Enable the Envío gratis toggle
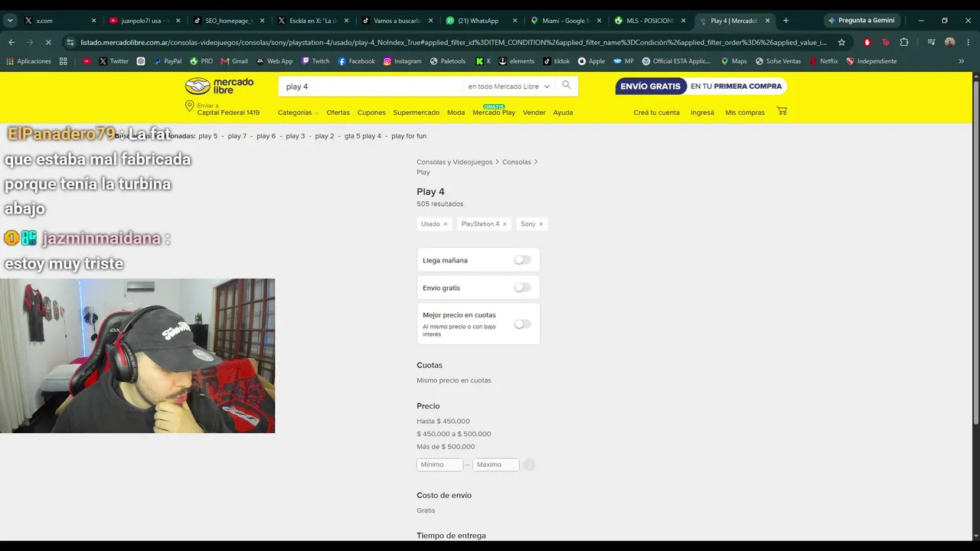The height and width of the screenshot is (551, 980). [x=522, y=288]
